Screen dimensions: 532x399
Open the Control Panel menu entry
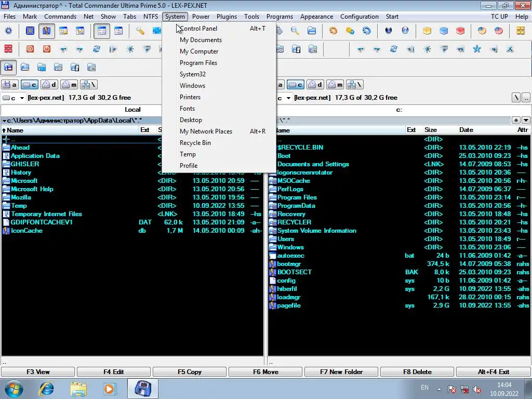tap(219, 29)
